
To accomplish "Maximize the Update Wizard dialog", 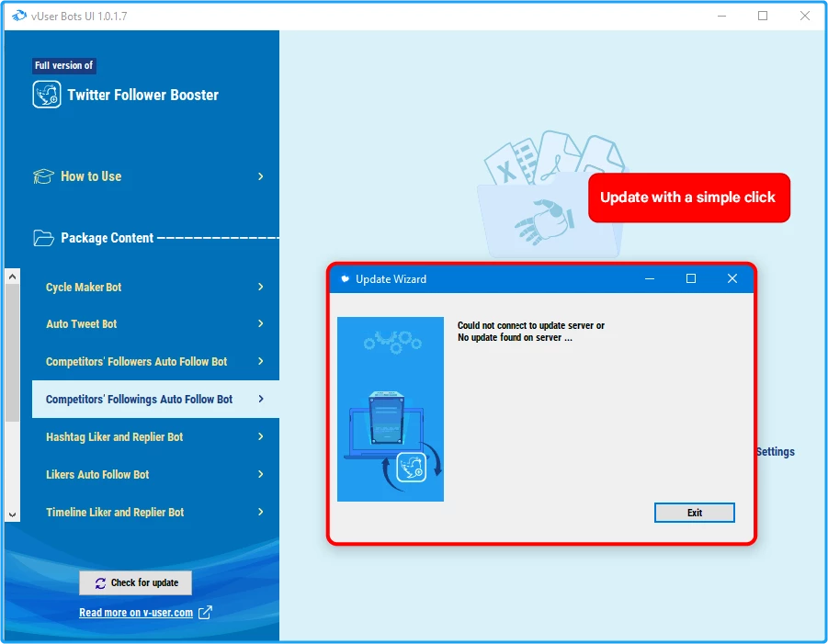I will click(691, 278).
